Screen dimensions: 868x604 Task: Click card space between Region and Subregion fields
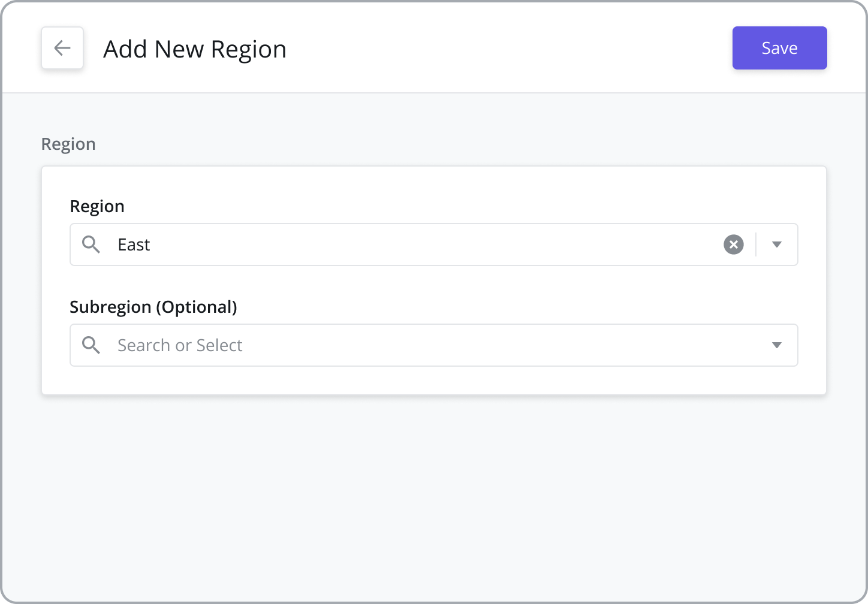434,281
